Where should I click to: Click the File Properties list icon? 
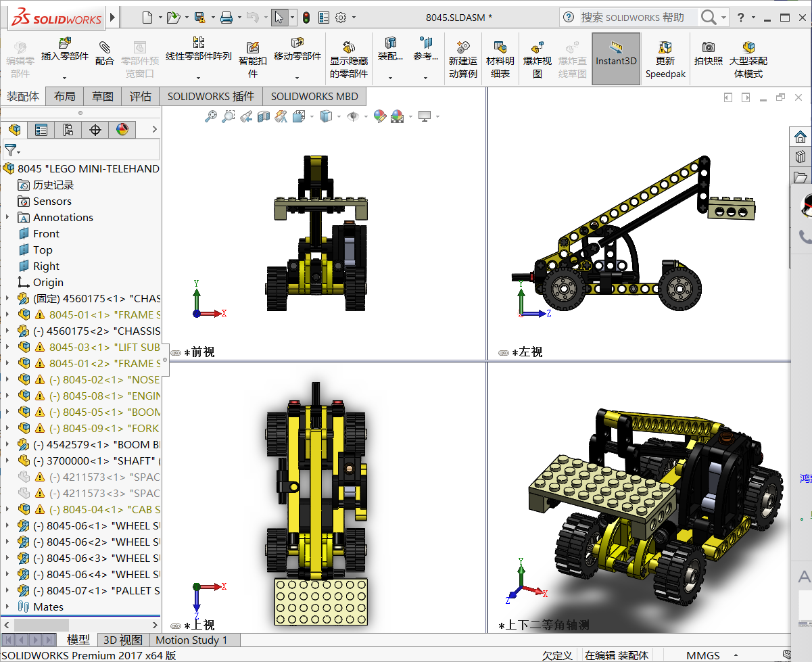[324, 18]
